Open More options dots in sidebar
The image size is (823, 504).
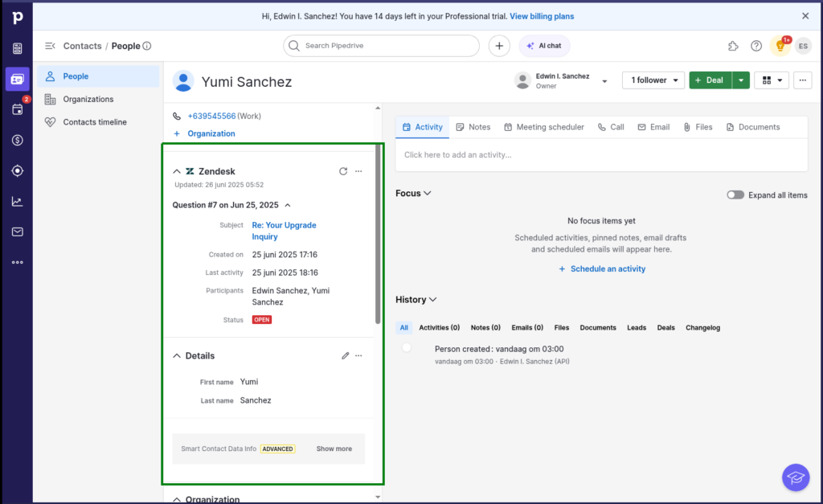click(x=18, y=263)
